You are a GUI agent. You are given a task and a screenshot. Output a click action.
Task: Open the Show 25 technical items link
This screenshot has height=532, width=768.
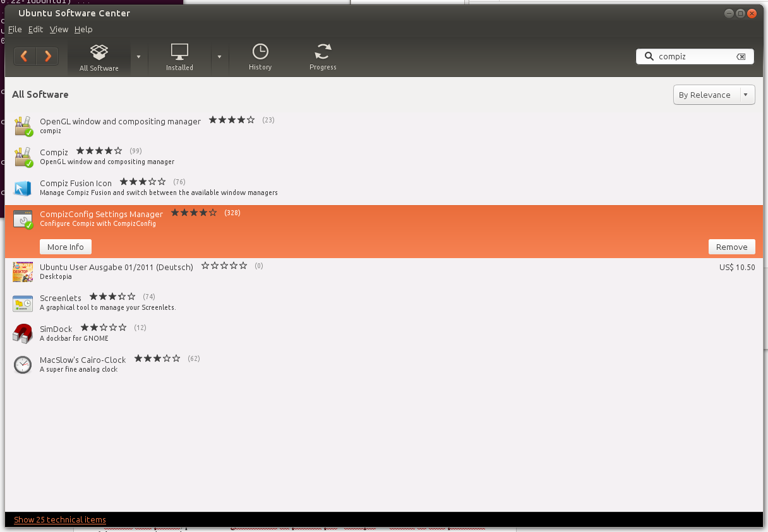click(60, 519)
